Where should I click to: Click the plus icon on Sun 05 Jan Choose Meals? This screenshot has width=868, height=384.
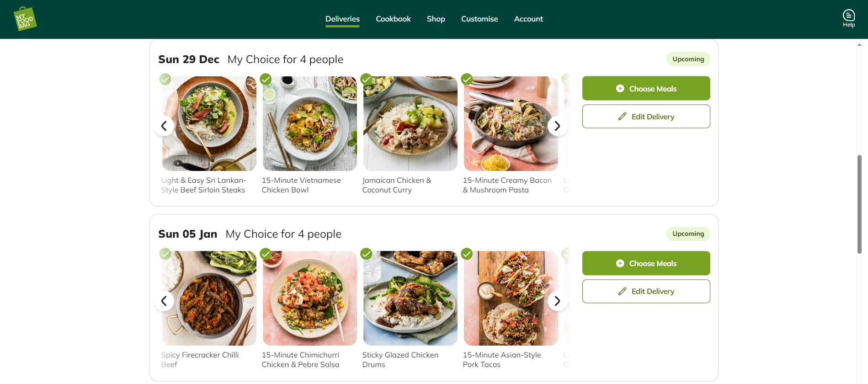tap(620, 263)
